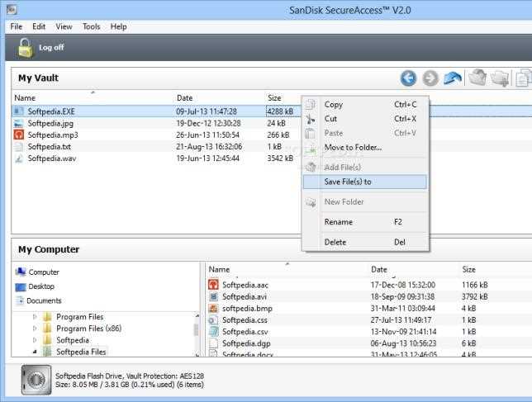
Task: Open the Help menu
Action: (x=118, y=26)
